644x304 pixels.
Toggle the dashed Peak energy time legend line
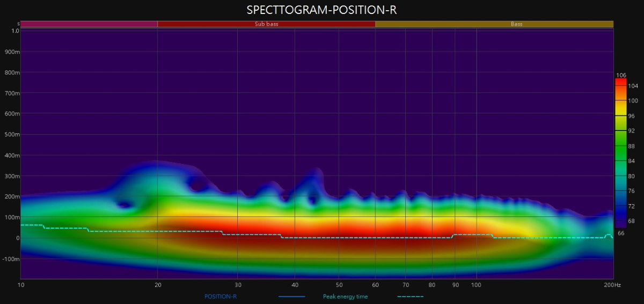pos(411,296)
